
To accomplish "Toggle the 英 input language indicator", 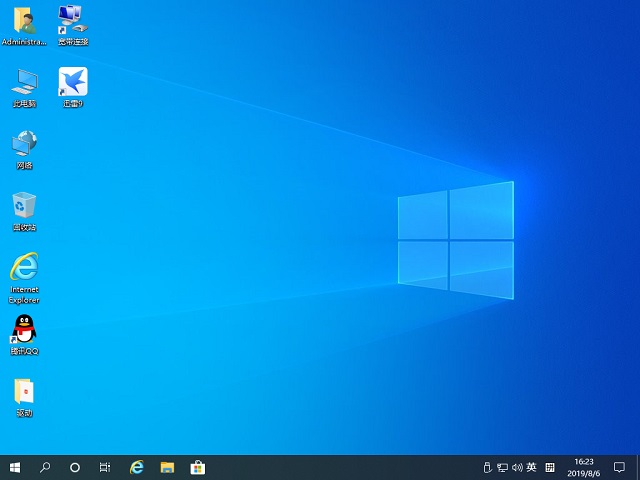I will [531, 467].
